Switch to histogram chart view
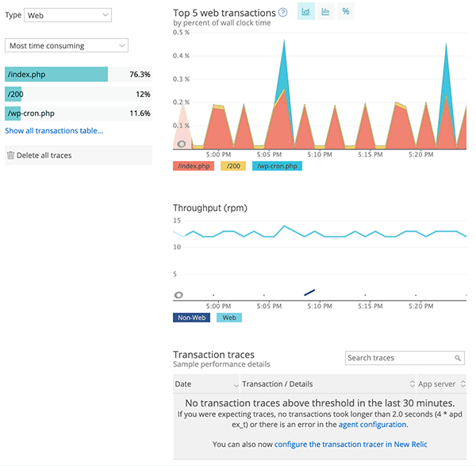This screenshot has height=466, width=476. [x=325, y=12]
